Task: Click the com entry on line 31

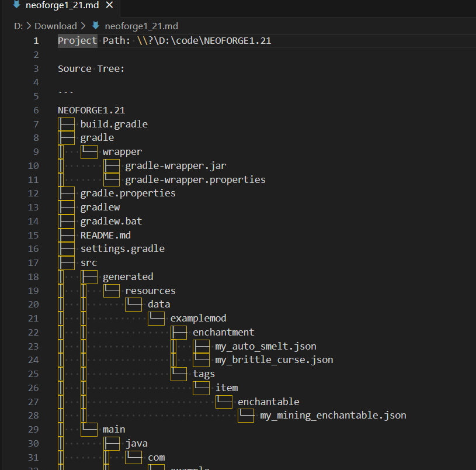Action: (156, 458)
